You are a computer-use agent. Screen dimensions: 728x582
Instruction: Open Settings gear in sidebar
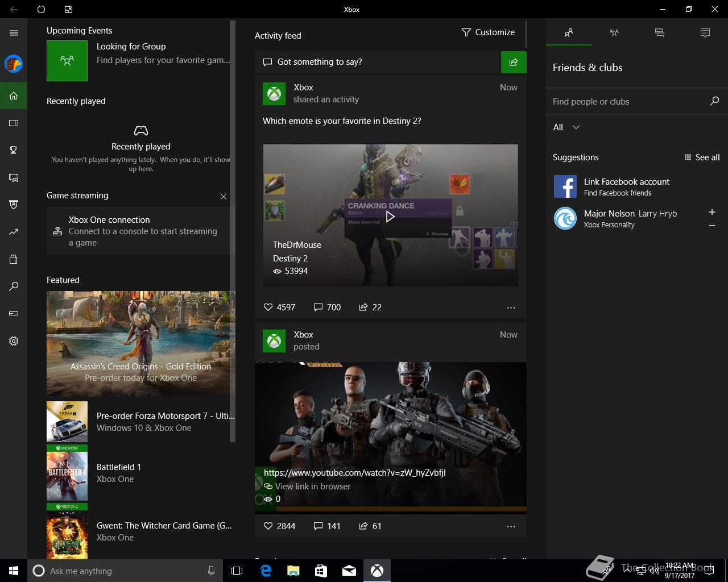pyautogui.click(x=14, y=341)
